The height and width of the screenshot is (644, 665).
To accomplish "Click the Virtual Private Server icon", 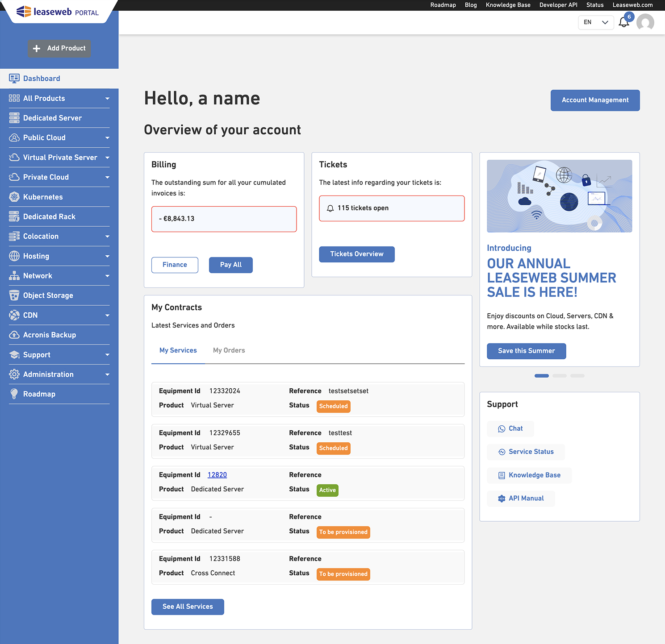I will 14,157.
